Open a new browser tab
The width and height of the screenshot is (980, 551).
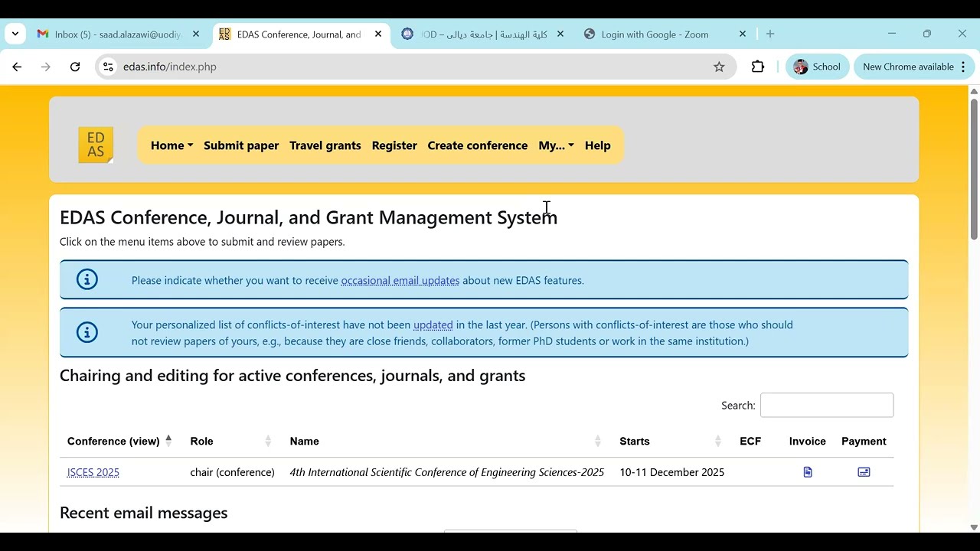pos(770,34)
